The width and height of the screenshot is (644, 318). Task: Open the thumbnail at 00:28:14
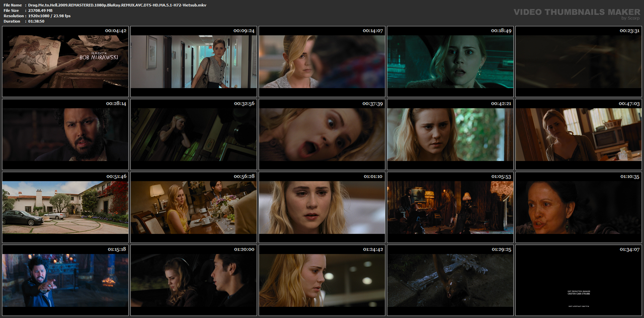click(x=65, y=134)
